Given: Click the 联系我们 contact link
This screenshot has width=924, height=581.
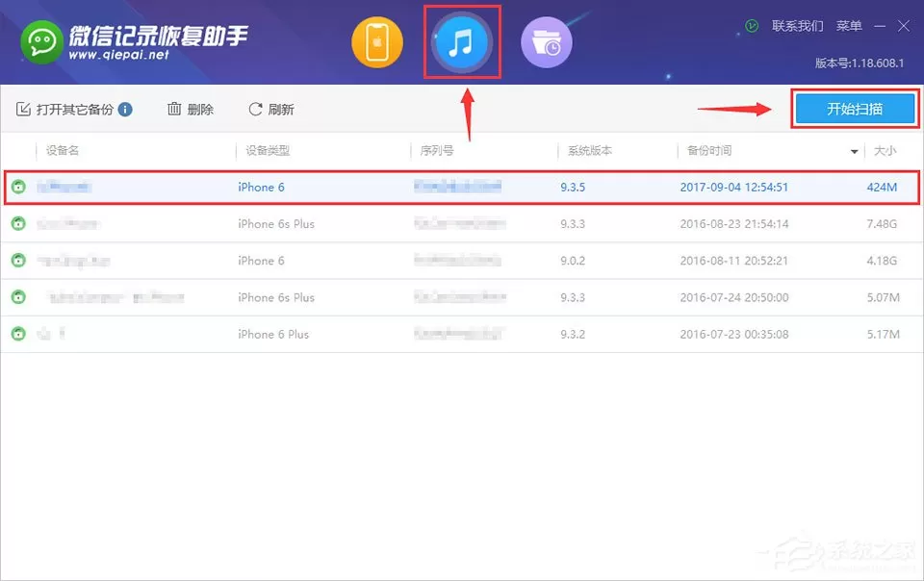Looking at the screenshot, I should coord(797,26).
